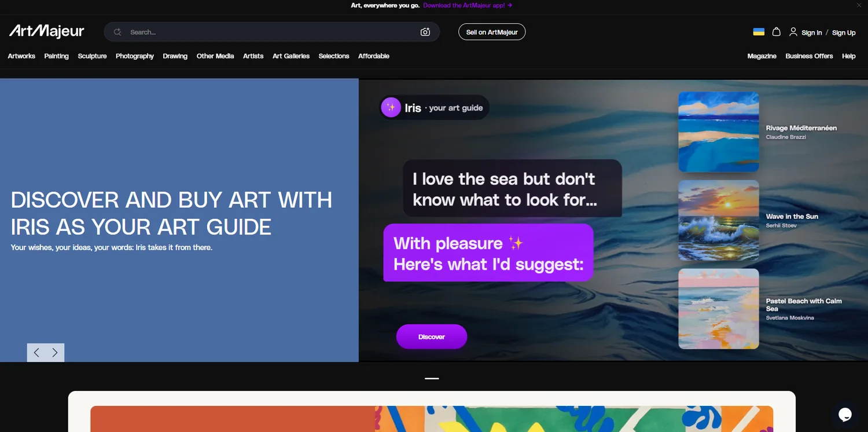868x432 pixels.
Task: Open the Other Media menu
Action: 215,56
